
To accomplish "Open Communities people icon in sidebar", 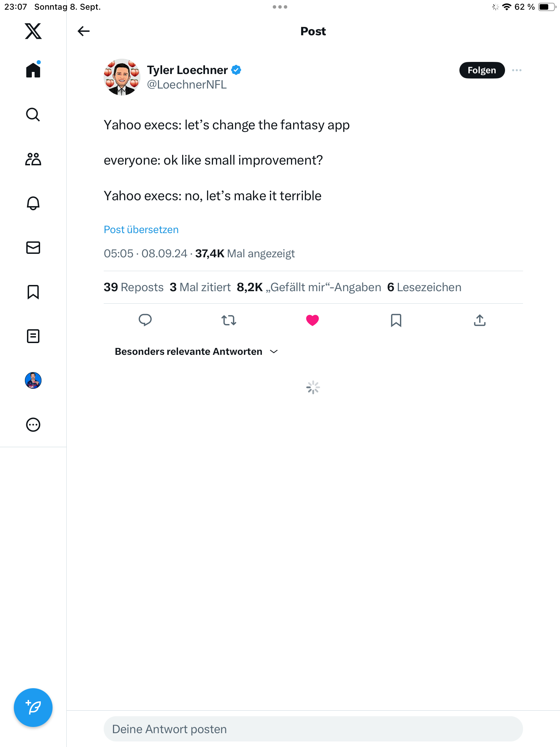I will 33,159.
